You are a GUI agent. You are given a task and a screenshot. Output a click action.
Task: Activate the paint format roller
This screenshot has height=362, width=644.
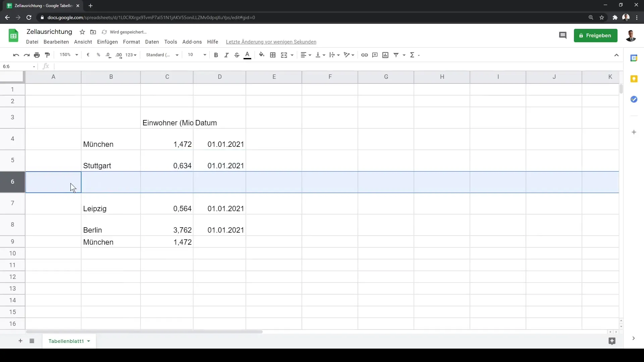[x=47, y=55]
